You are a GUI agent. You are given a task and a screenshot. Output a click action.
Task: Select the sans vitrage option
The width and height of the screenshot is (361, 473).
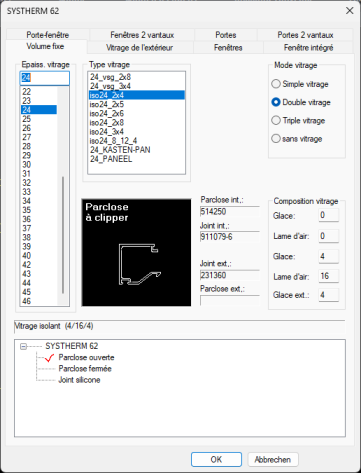point(297,139)
